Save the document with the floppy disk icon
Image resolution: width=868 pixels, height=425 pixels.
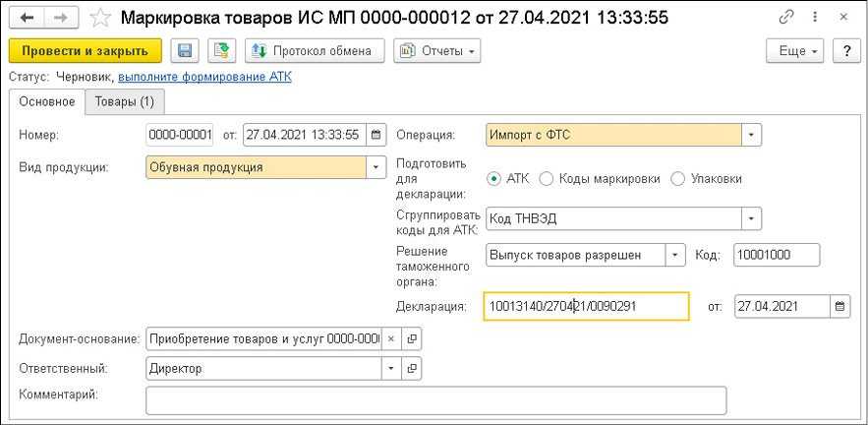click(185, 51)
